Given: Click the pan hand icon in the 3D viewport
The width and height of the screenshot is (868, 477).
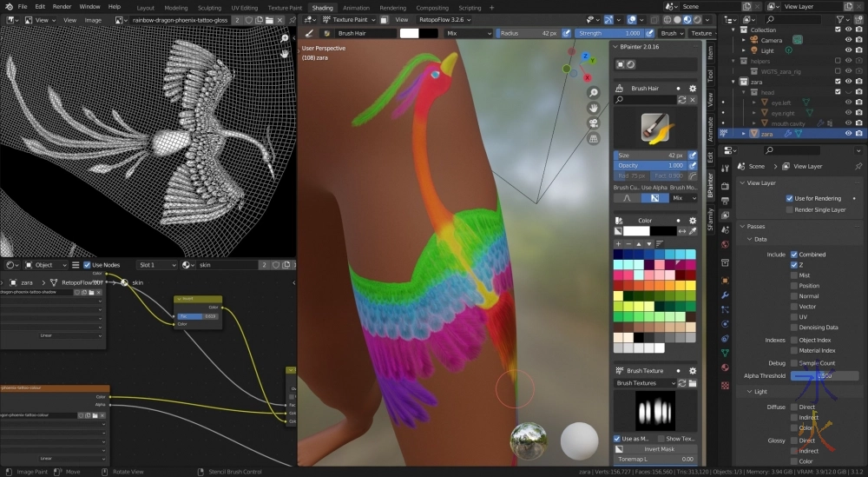Looking at the screenshot, I should pos(594,108).
